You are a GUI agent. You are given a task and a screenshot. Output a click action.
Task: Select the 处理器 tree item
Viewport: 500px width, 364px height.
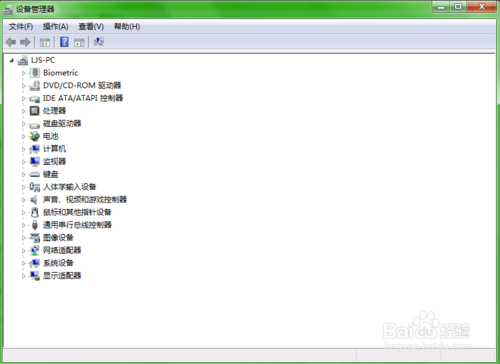[54, 111]
